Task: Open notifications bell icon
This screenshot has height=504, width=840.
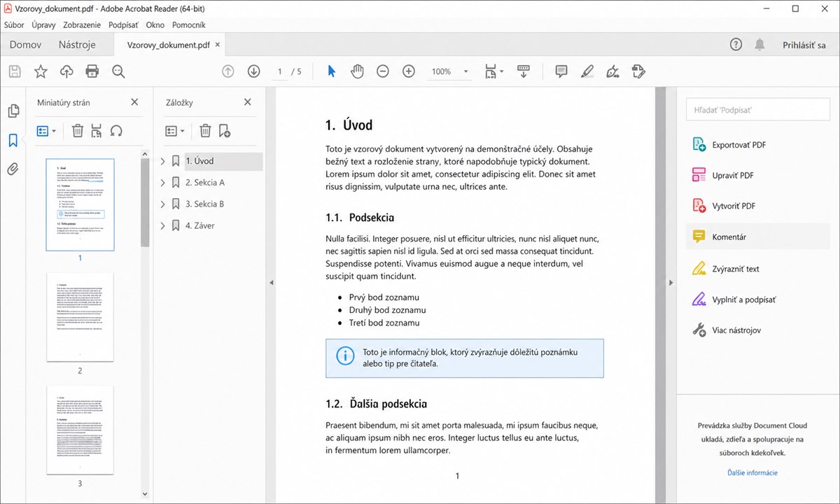Action: 759,45
